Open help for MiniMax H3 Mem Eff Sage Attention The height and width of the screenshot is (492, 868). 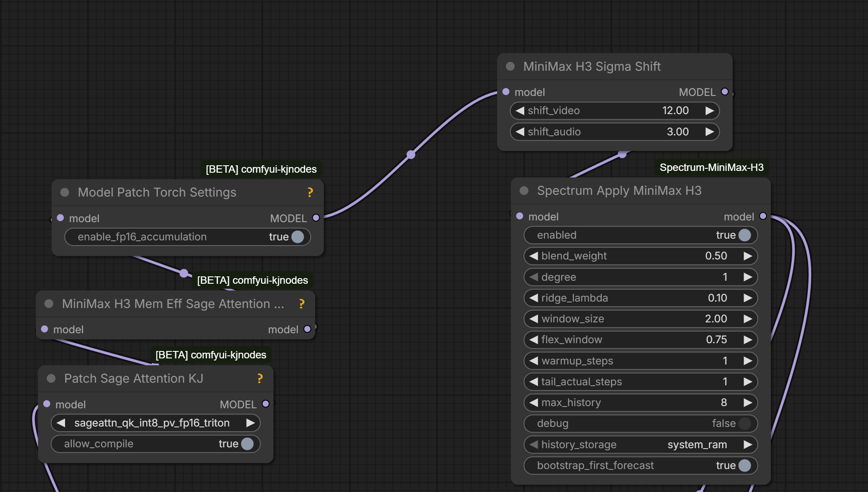click(x=302, y=304)
